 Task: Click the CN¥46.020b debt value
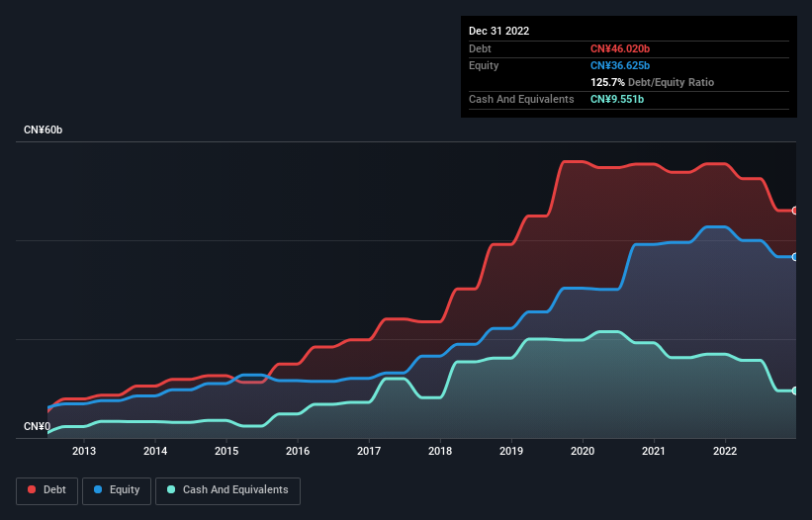point(620,48)
